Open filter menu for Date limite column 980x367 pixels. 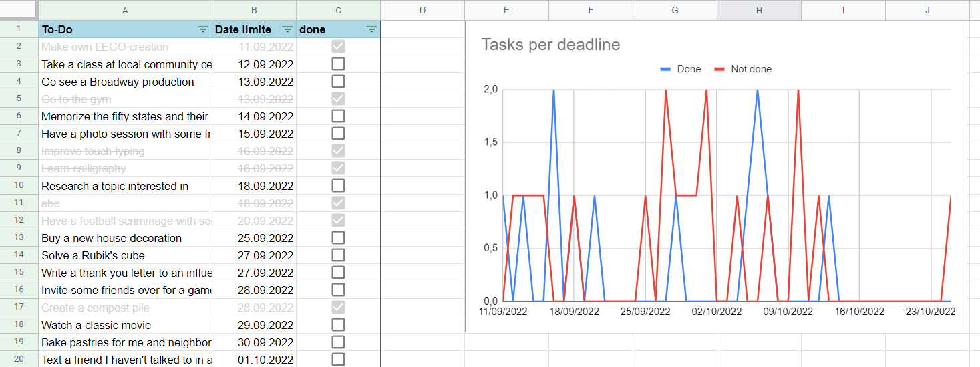point(287,29)
